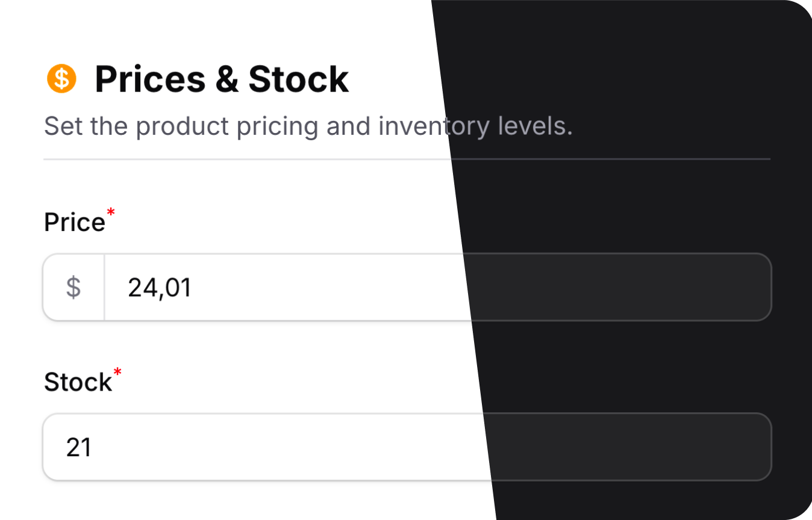Place cursor on the 21 stock value
The image size is (812, 520).
point(79,447)
